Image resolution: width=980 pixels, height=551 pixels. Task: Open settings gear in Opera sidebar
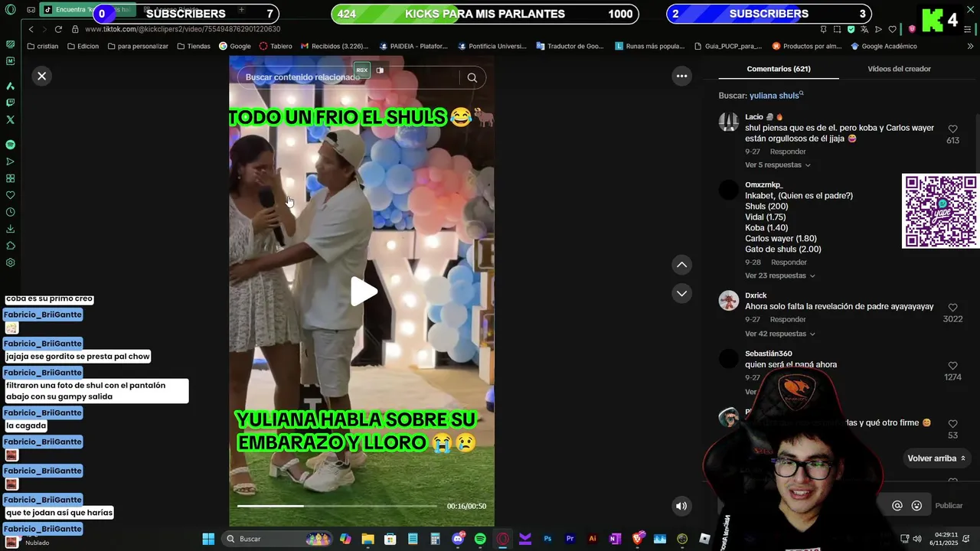[x=10, y=262]
